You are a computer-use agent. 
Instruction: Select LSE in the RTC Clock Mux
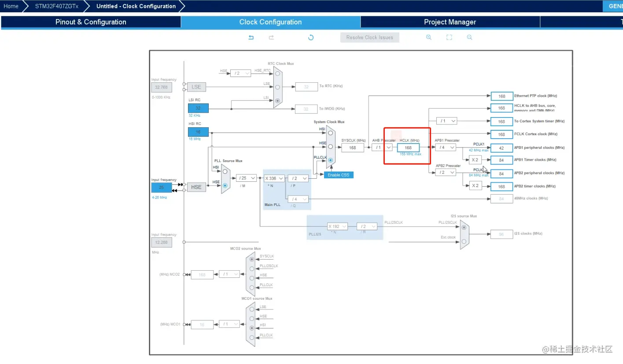point(277,87)
